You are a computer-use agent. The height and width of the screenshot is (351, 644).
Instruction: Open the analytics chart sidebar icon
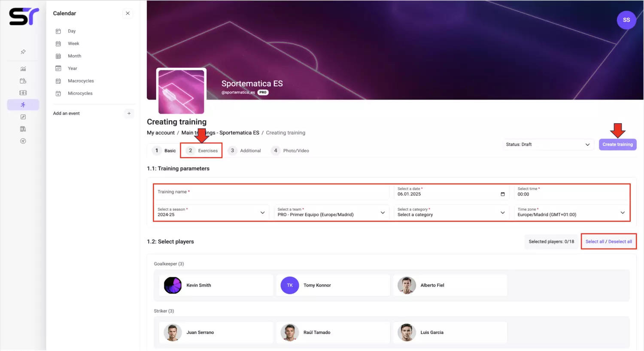tap(23, 69)
